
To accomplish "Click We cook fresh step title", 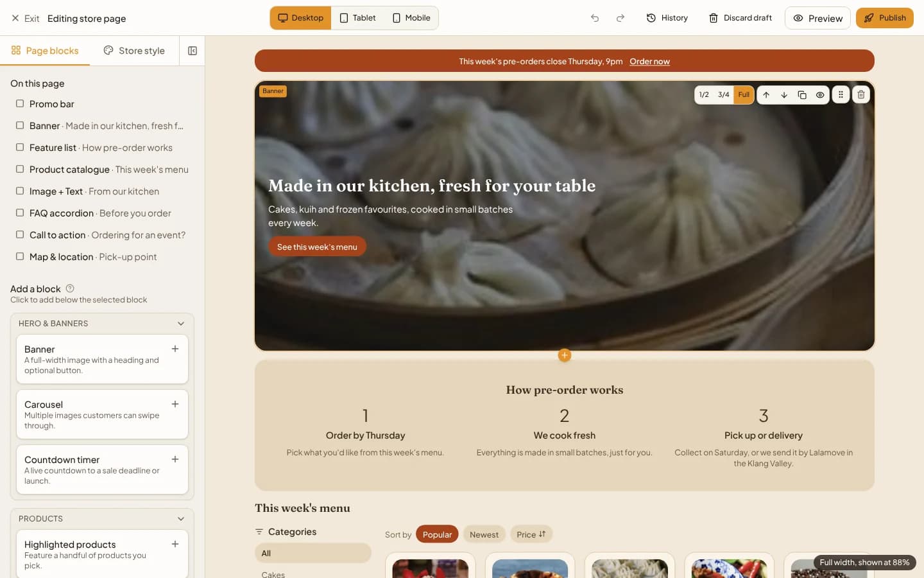I will 565,435.
